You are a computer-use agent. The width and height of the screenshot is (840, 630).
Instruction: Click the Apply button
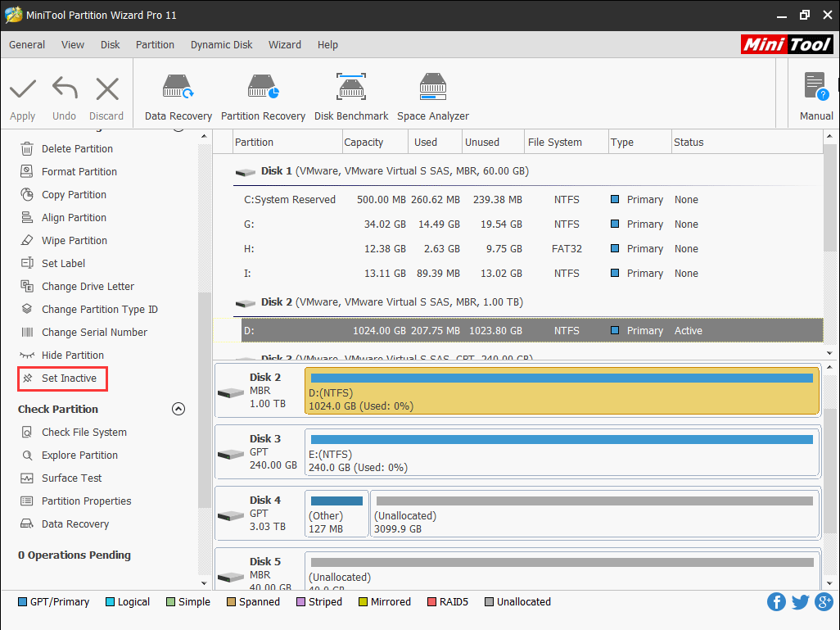22,93
